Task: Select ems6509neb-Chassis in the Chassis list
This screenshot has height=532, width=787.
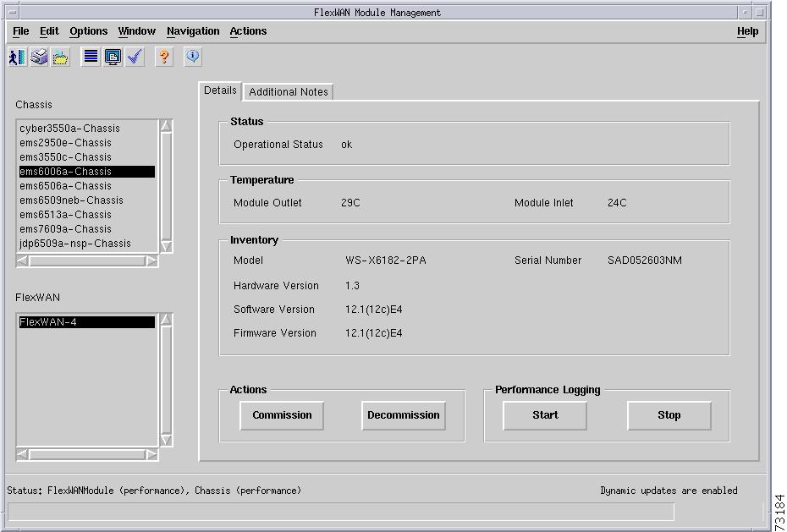Action: tap(87, 200)
